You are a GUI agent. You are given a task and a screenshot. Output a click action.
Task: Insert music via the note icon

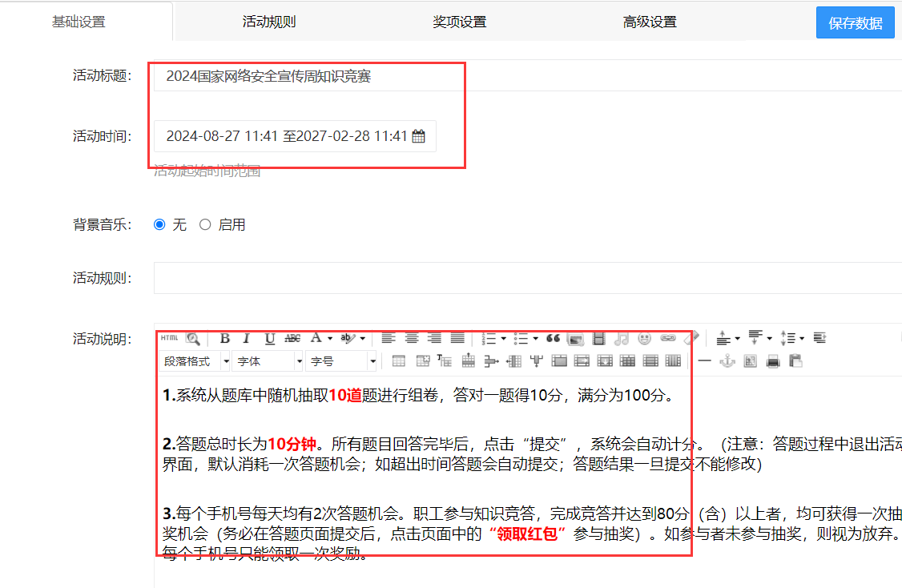click(622, 339)
